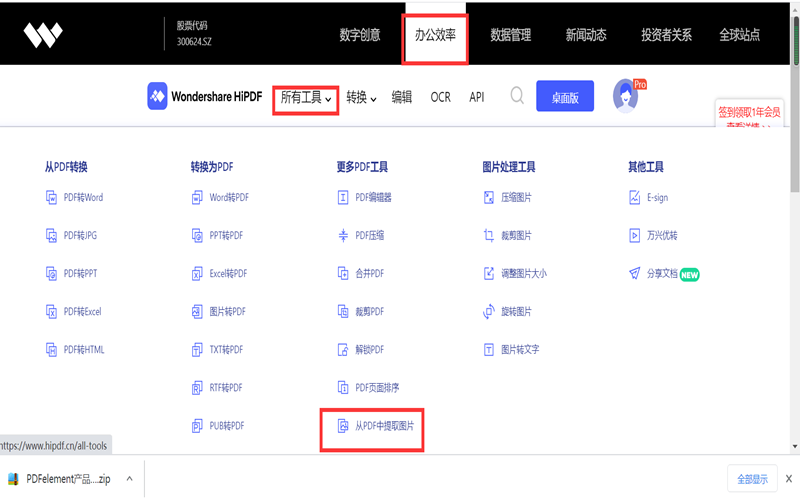
Task: Open the 办公效率 top menu item
Action: click(435, 35)
